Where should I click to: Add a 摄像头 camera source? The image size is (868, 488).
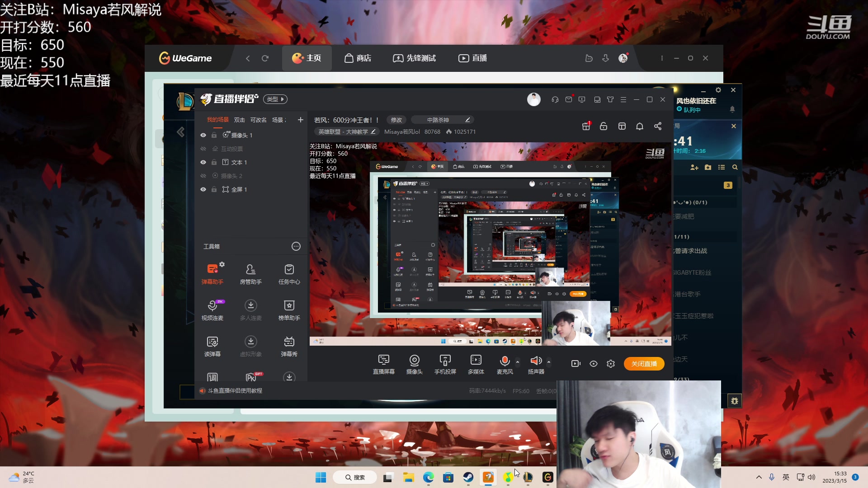coord(414,364)
